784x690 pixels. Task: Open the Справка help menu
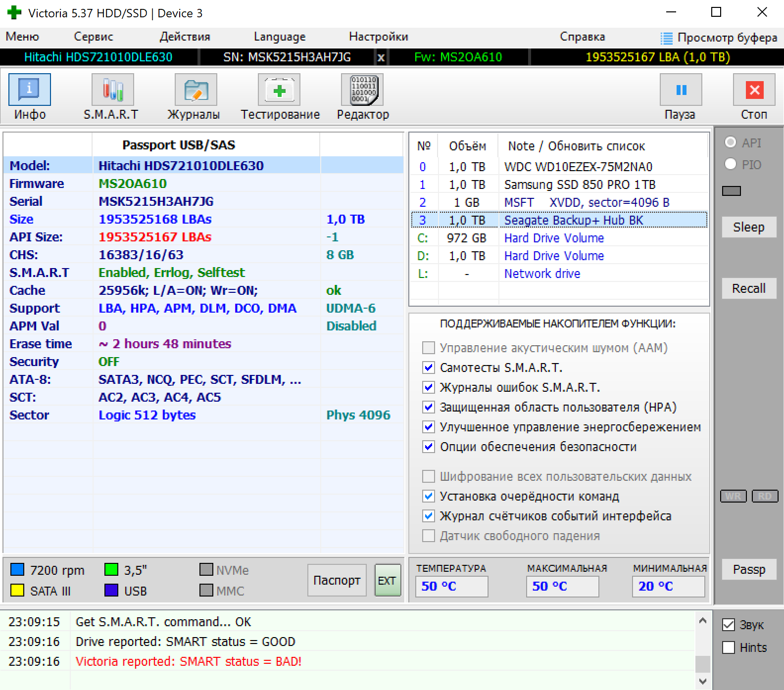pyautogui.click(x=583, y=37)
